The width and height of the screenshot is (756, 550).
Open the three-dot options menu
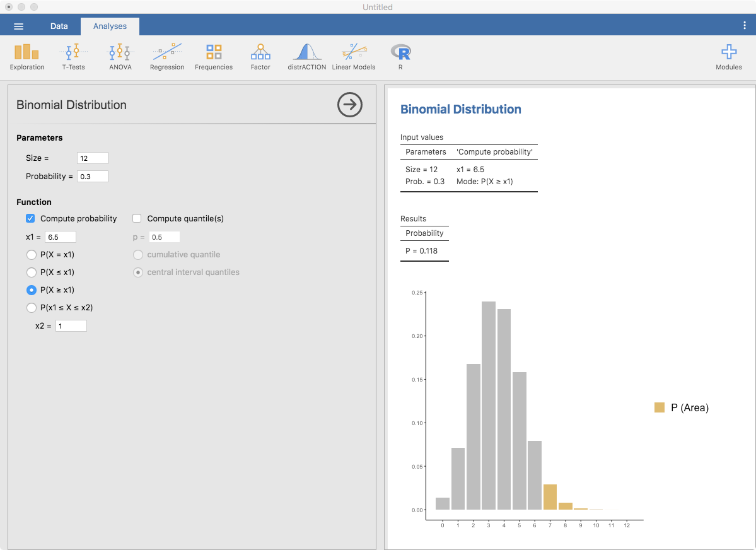click(x=745, y=26)
